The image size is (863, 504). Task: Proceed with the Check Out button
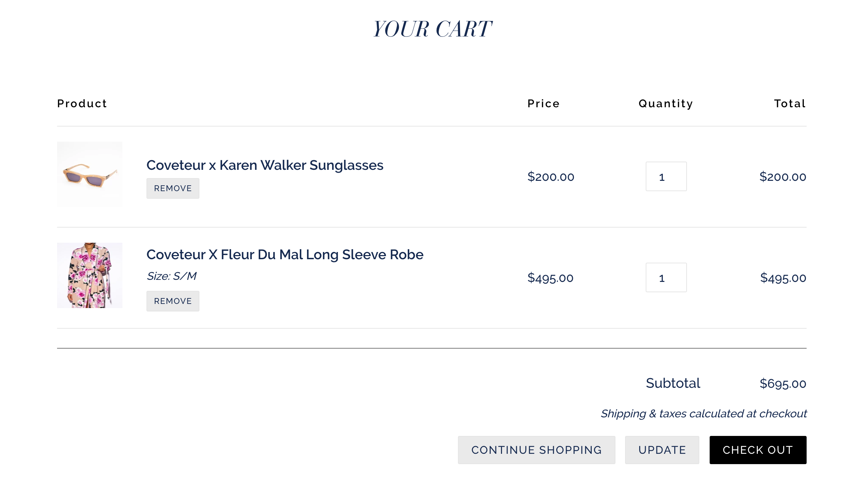[x=758, y=450]
